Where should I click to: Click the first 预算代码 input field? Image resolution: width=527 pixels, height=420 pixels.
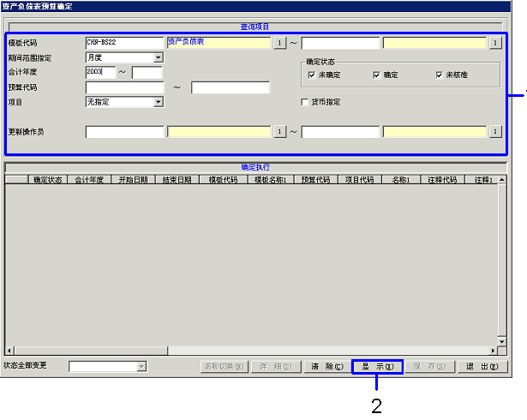point(124,87)
